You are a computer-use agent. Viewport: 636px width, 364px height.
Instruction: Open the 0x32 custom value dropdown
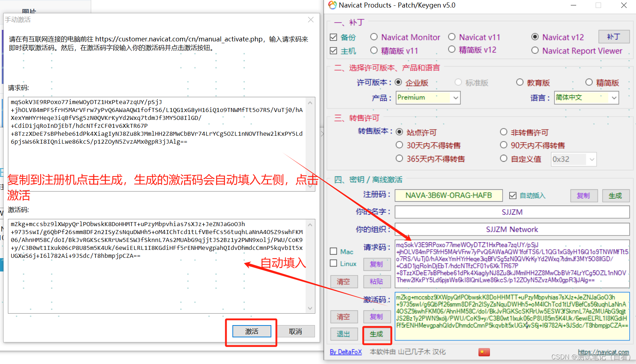pyautogui.click(x=574, y=159)
